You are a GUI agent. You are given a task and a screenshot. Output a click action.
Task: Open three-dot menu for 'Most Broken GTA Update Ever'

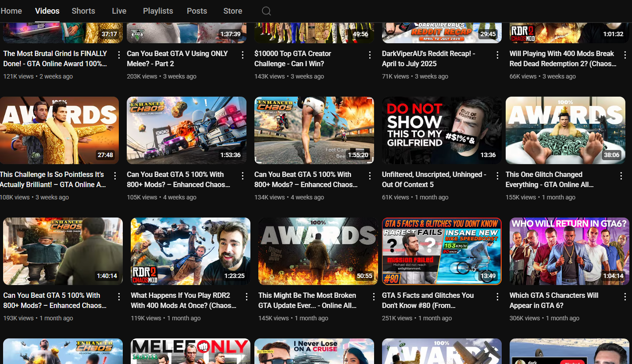pyautogui.click(x=374, y=296)
